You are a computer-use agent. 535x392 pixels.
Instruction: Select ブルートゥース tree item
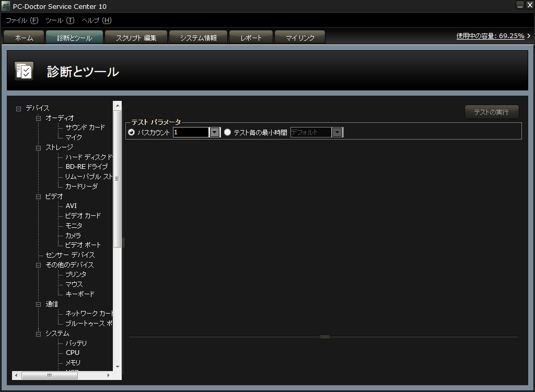(x=89, y=324)
